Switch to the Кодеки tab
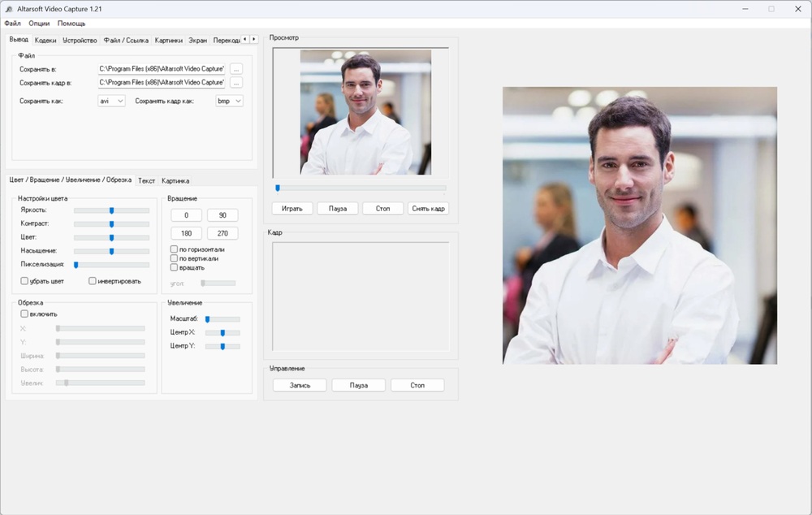The height and width of the screenshot is (515, 812). pos(45,41)
